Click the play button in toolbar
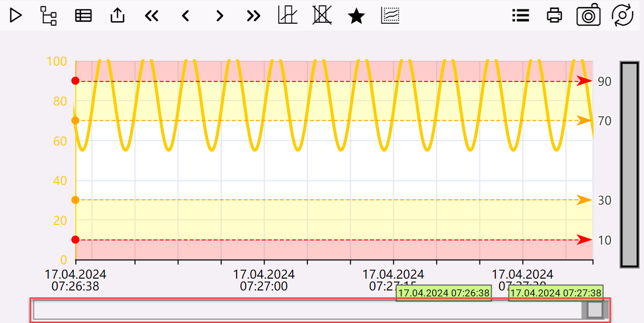644x323 pixels. [16, 15]
